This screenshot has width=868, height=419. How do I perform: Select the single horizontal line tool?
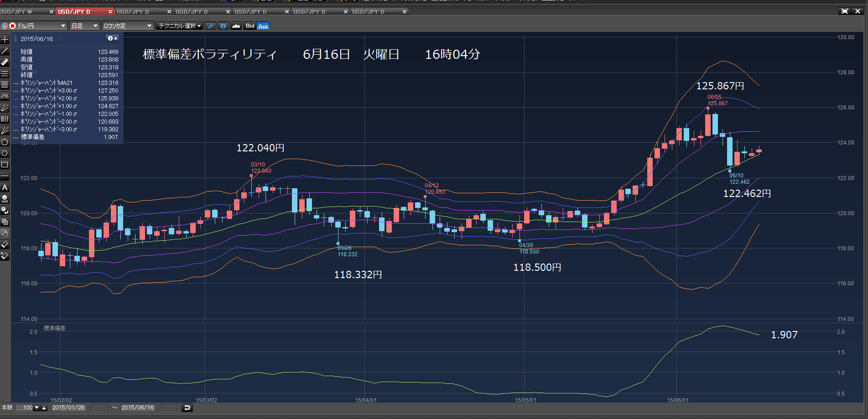point(5,176)
